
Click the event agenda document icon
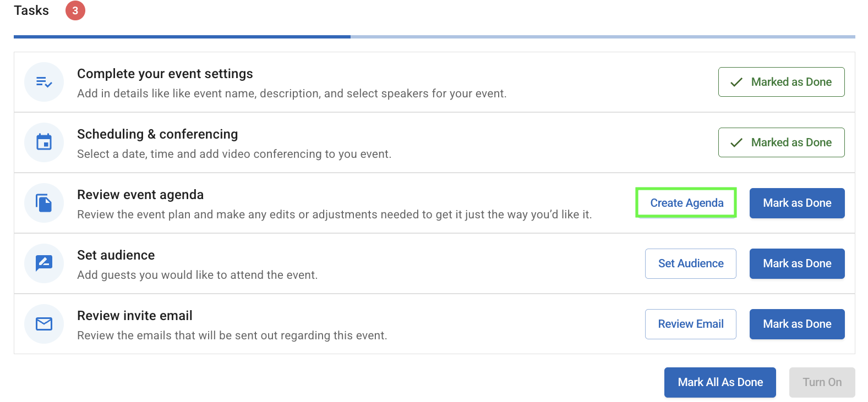pos(44,203)
